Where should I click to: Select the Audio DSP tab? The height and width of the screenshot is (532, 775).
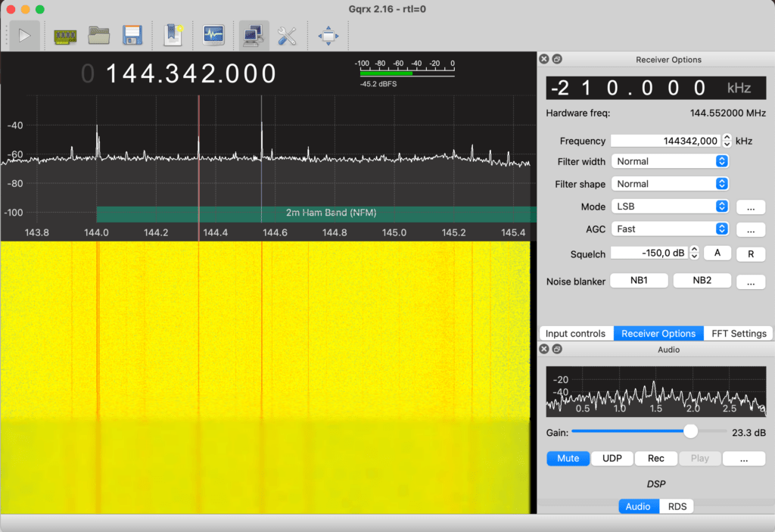coord(638,506)
